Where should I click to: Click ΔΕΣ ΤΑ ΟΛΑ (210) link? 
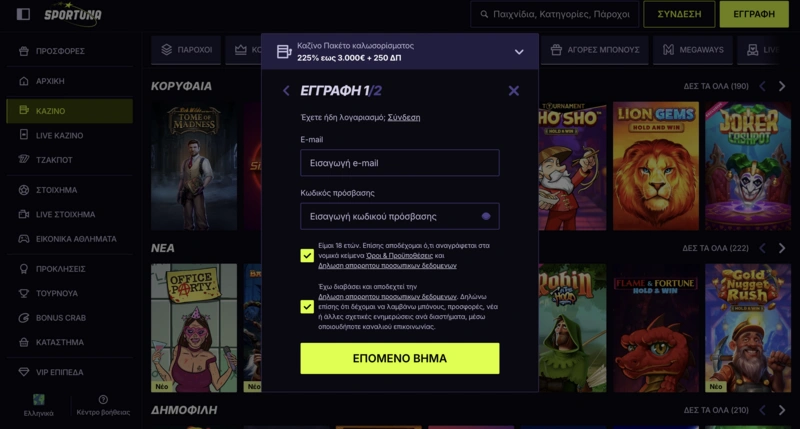716,410
